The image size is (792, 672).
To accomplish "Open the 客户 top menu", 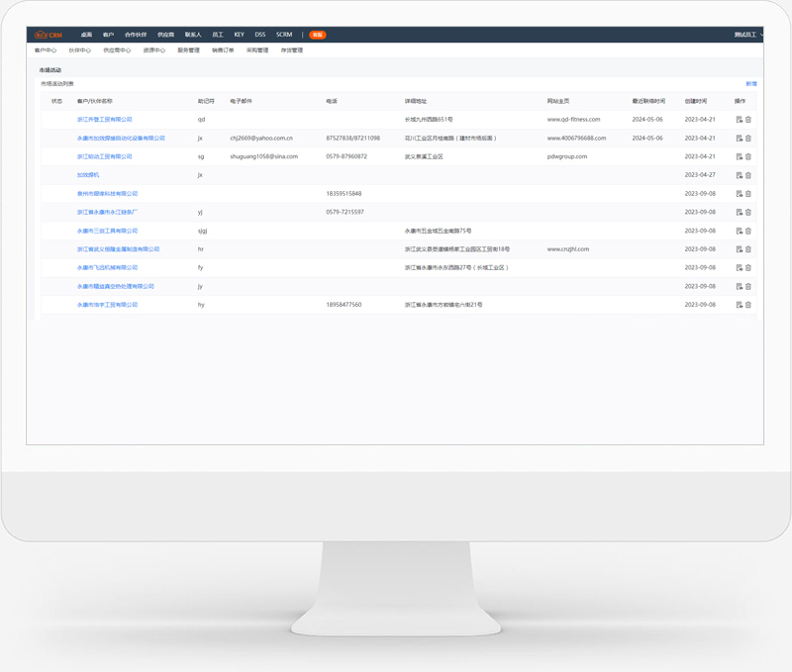I will tap(108, 35).
